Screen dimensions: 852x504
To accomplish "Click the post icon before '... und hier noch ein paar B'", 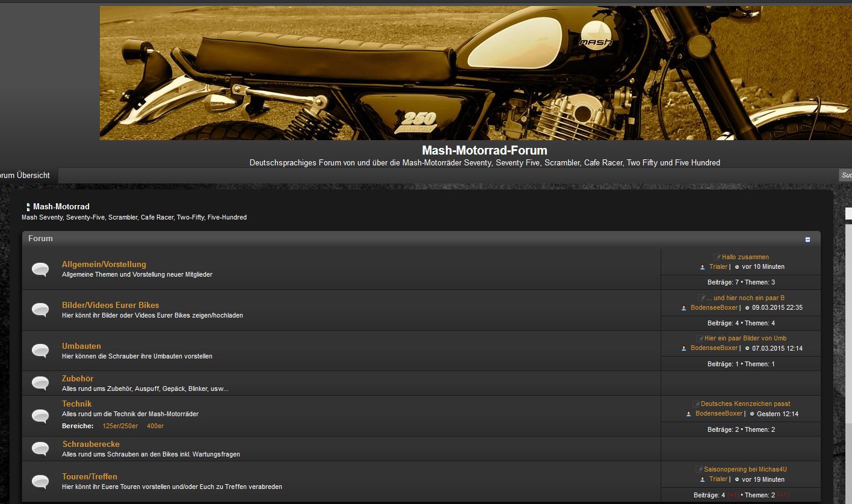I will (x=702, y=298).
